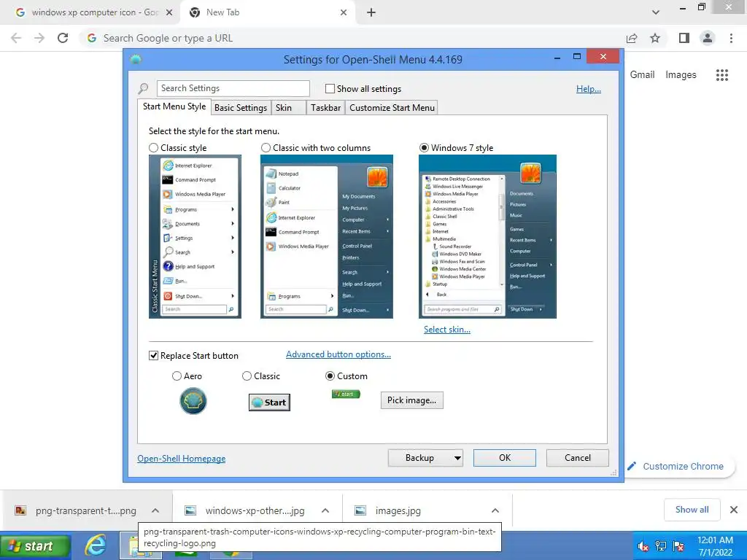This screenshot has height=560, width=747.
Task: Click the Cancel button
Action: [x=578, y=458]
